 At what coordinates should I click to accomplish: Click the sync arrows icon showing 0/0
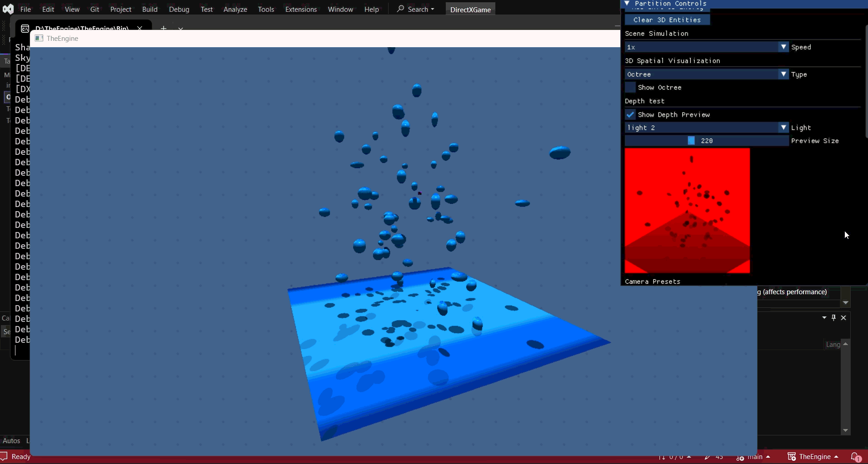pyautogui.click(x=663, y=457)
